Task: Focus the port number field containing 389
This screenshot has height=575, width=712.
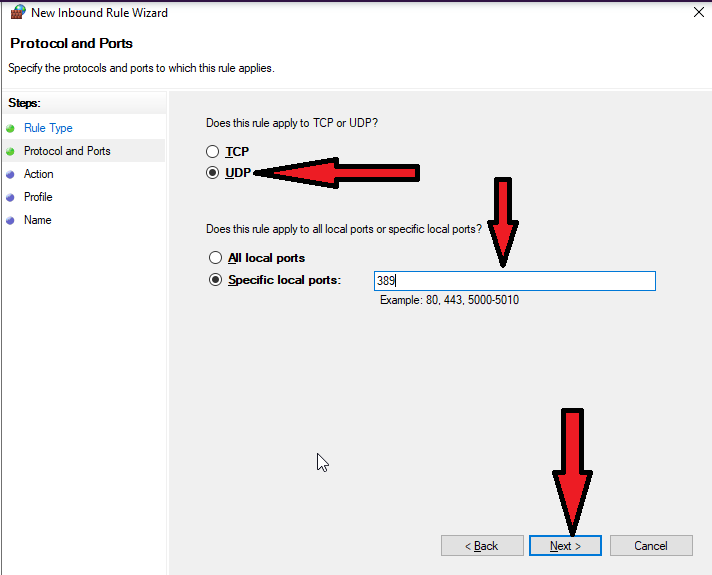Action: tap(514, 281)
